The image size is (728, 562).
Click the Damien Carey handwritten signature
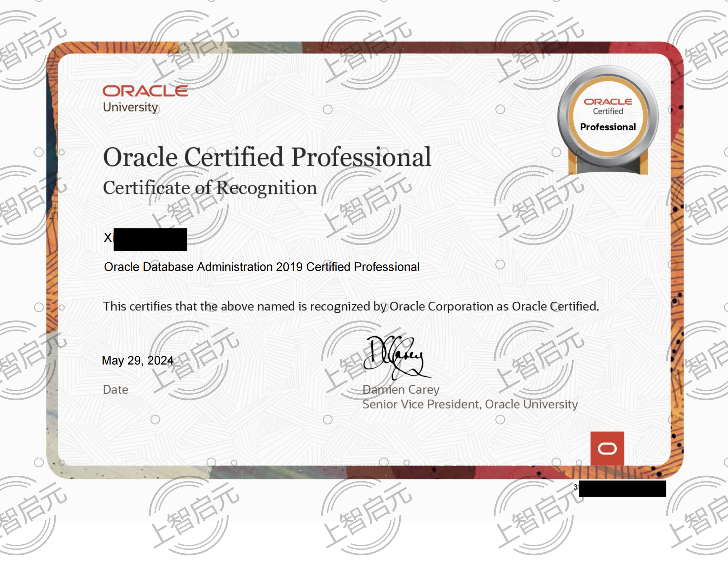point(397,358)
